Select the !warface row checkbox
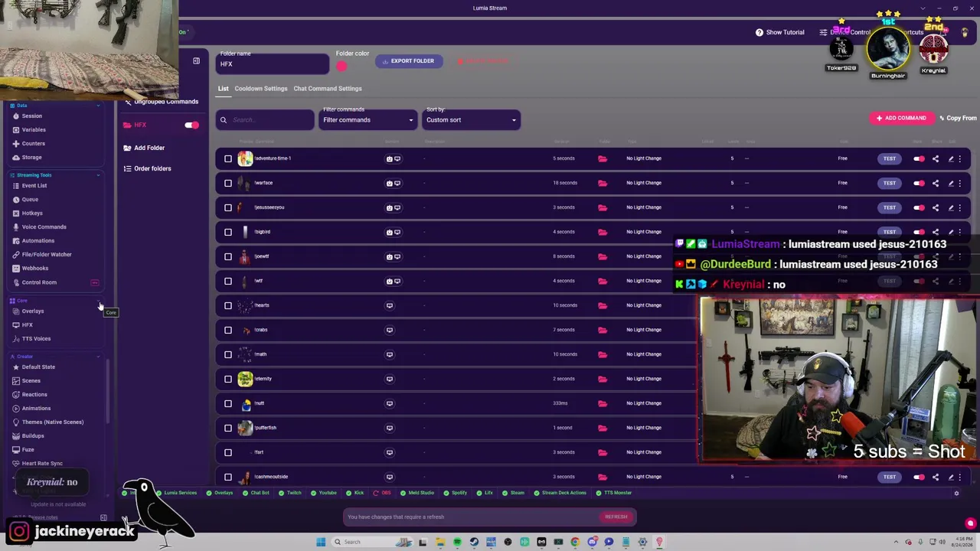This screenshot has width=980, height=551. [228, 183]
